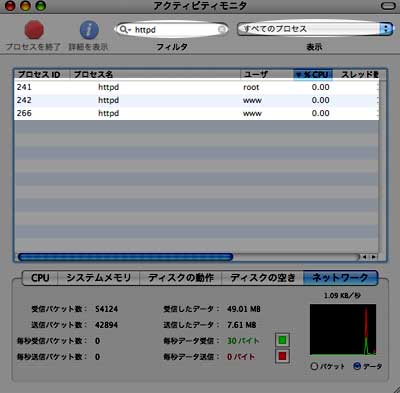
Task: Click the network activity graph
Action: [343, 329]
